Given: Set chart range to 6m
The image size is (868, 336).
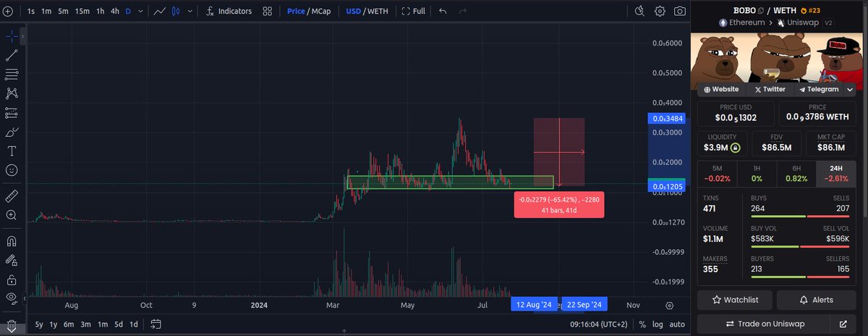Looking at the screenshot, I should pos(69,324).
